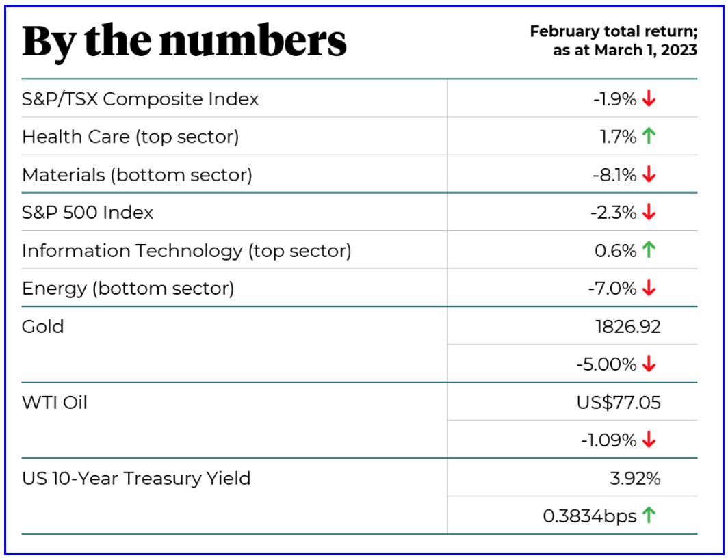Select the S&P 500 Index label
This screenshot has height=560, width=728.
(x=88, y=213)
